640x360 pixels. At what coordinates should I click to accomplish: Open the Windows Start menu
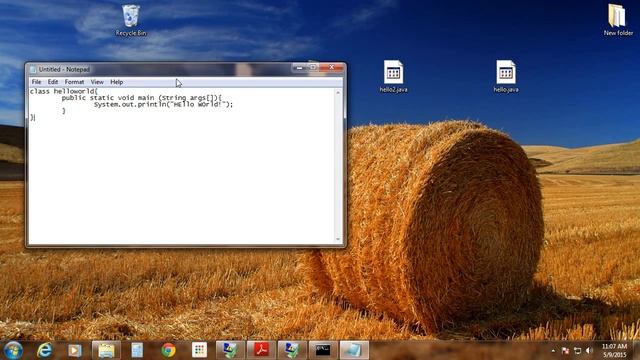coord(13,350)
